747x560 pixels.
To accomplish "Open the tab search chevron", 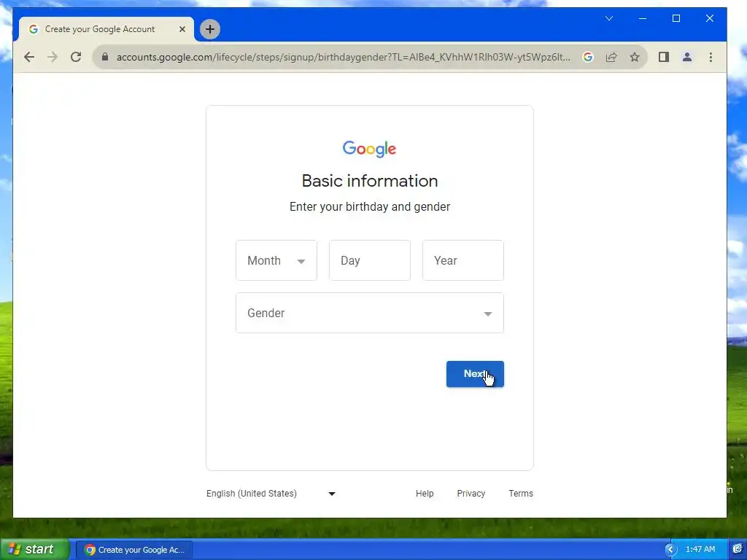I will (x=609, y=18).
